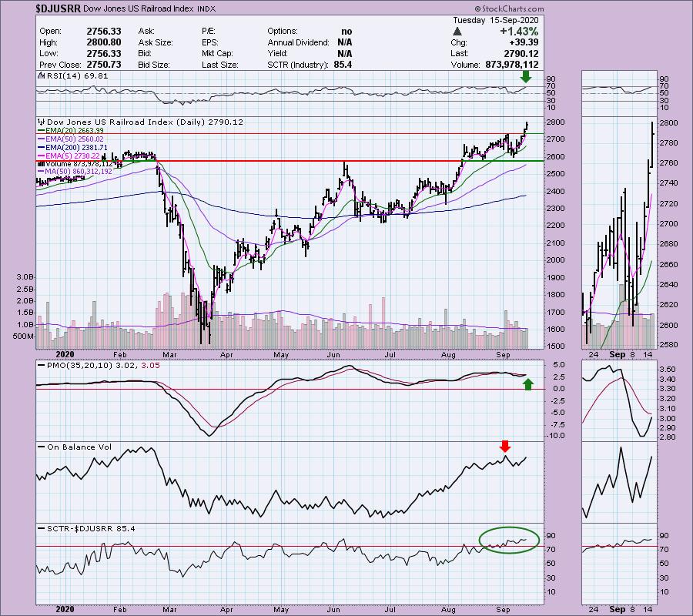Select the Volume value 873,978,112 in the header

(x=512, y=65)
